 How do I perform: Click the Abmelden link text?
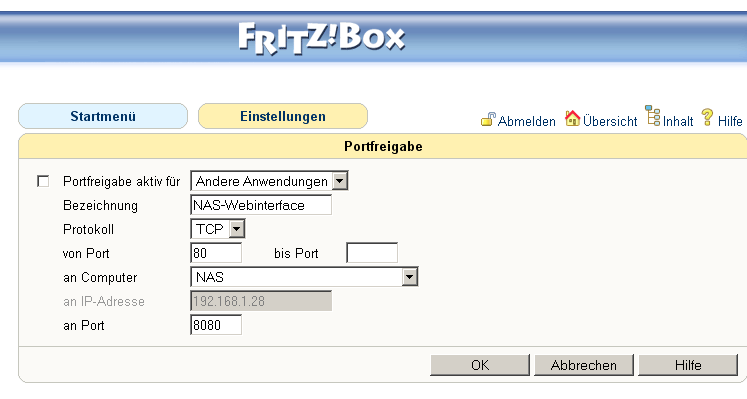[x=527, y=121]
